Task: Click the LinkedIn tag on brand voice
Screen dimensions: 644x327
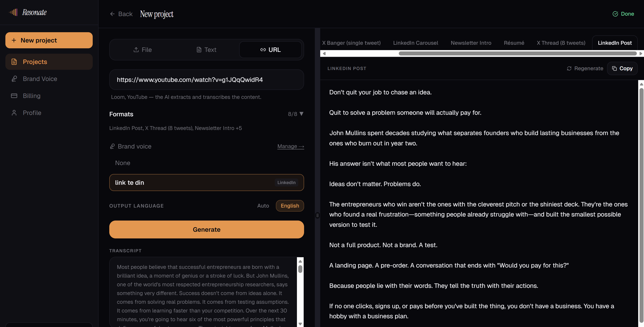Action: [x=286, y=183]
